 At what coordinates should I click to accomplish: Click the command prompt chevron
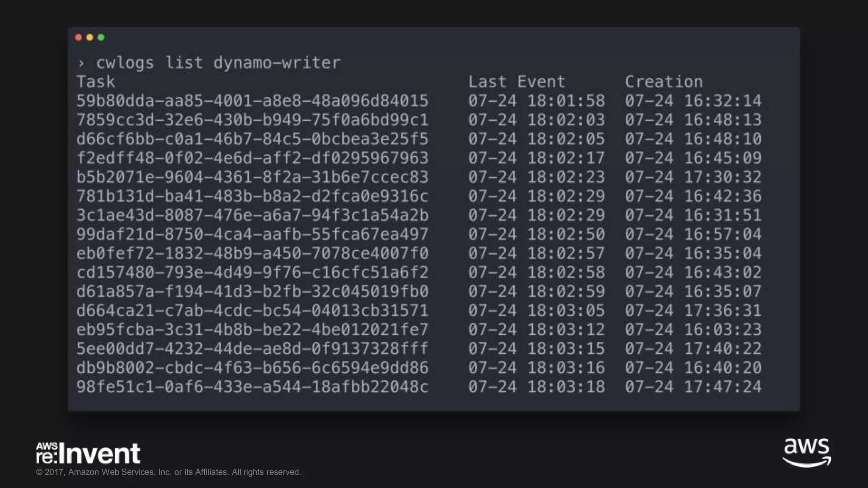[81, 64]
